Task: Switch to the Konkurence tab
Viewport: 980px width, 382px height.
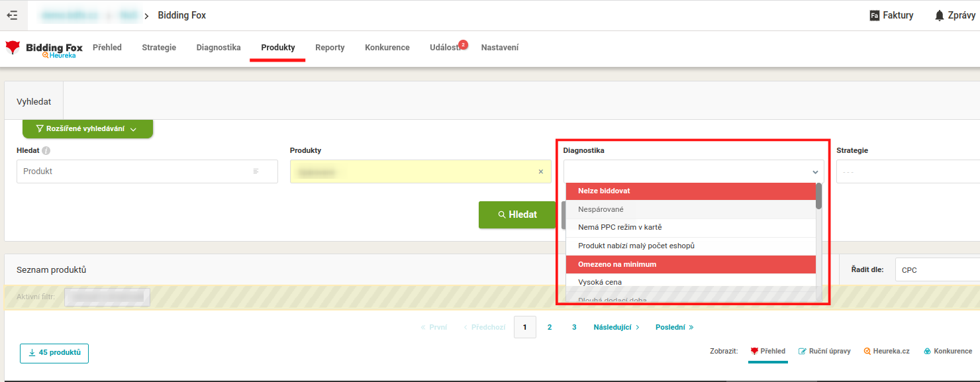Action: click(x=387, y=48)
